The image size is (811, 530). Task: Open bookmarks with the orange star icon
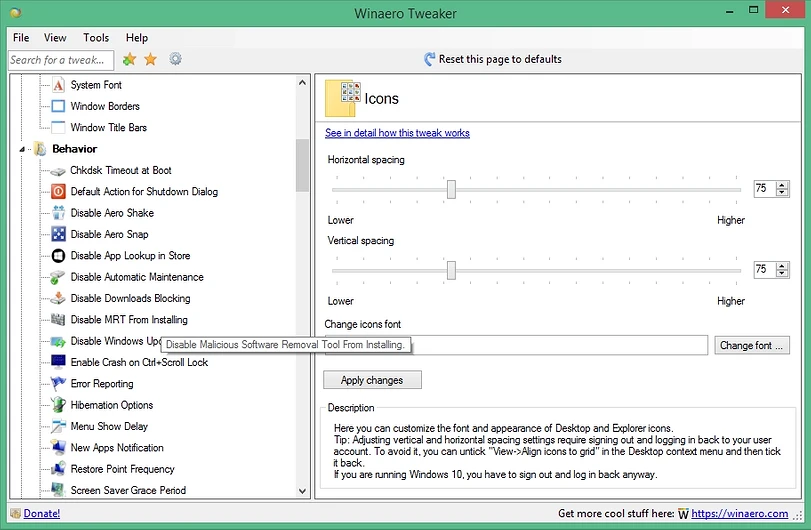(x=151, y=60)
